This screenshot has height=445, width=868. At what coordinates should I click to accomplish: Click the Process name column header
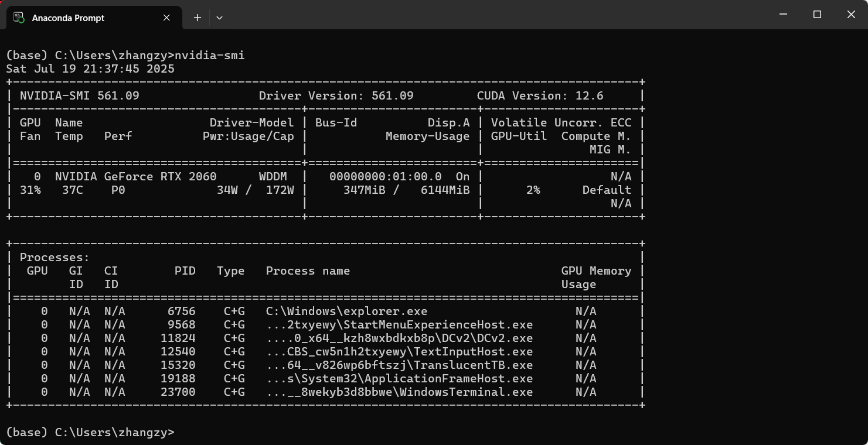click(x=308, y=271)
